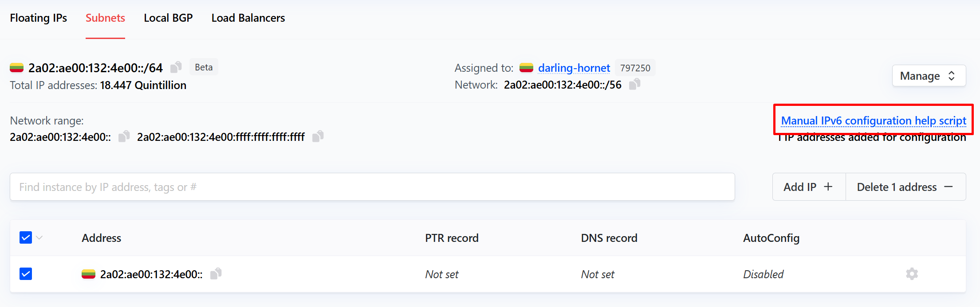Copy the network range end address
The image size is (980, 307).
click(x=318, y=136)
